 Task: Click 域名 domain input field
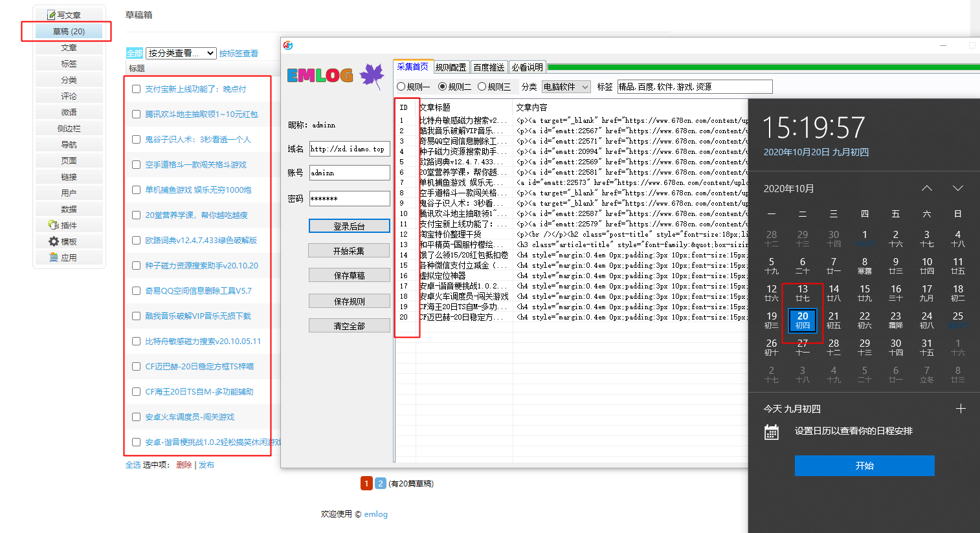[350, 149]
